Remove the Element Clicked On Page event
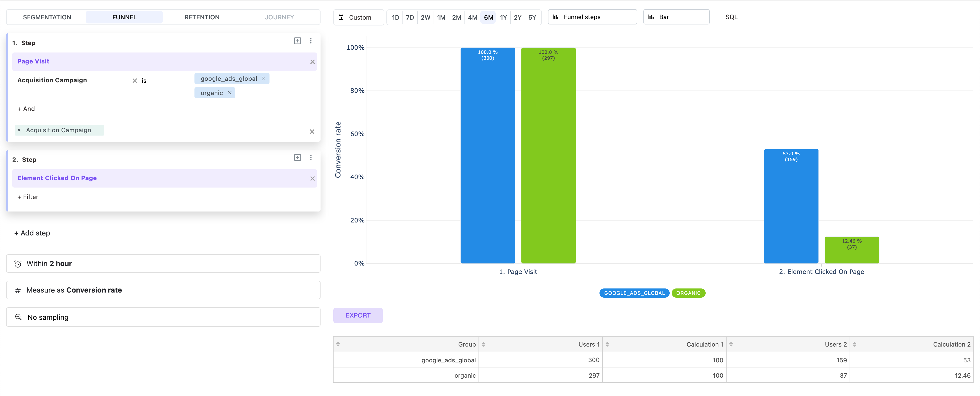The width and height of the screenshot is (980, 396). (x=312, y=179)
